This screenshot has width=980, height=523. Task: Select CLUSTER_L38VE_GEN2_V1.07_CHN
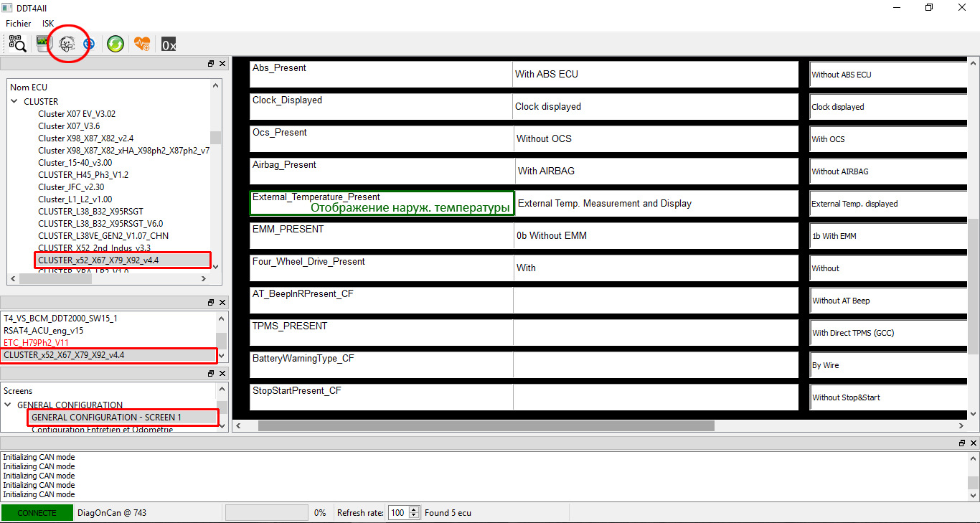tap(103, 235)
